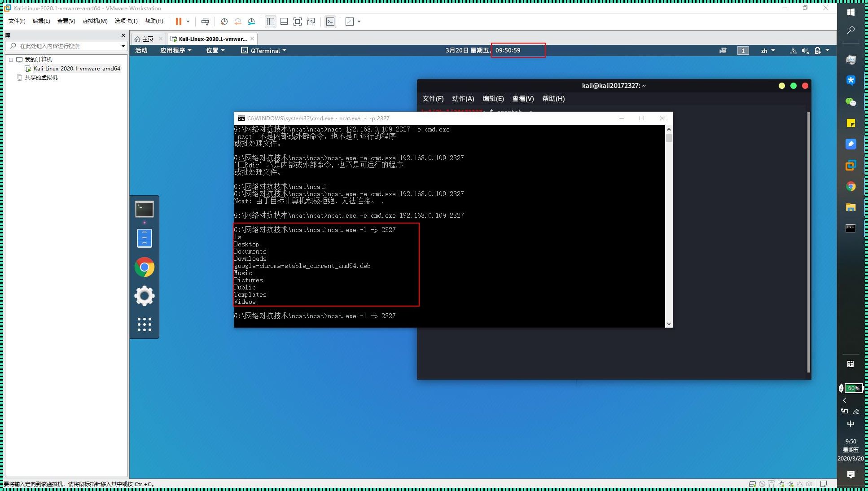
Task: Open WeChat from the Windows taskbar
Action: pos(851,102)
